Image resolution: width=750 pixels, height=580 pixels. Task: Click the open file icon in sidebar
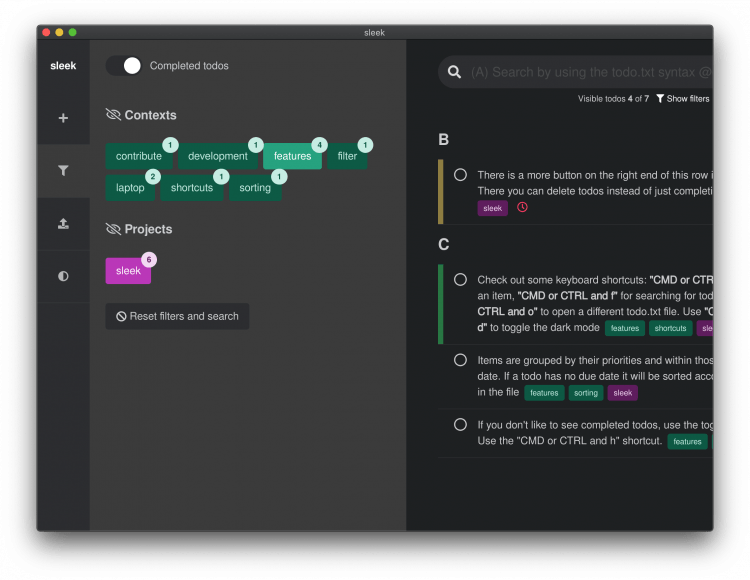[x=63, y=224]
